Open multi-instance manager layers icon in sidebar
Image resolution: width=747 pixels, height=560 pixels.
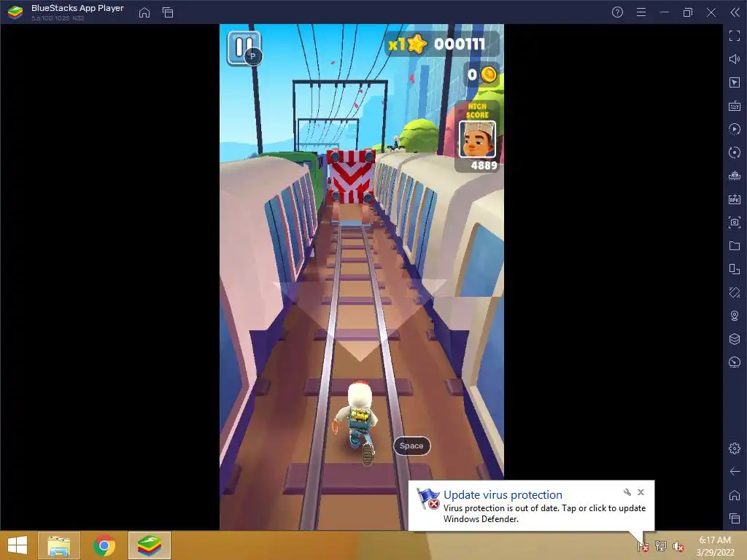tap(734, 339)
